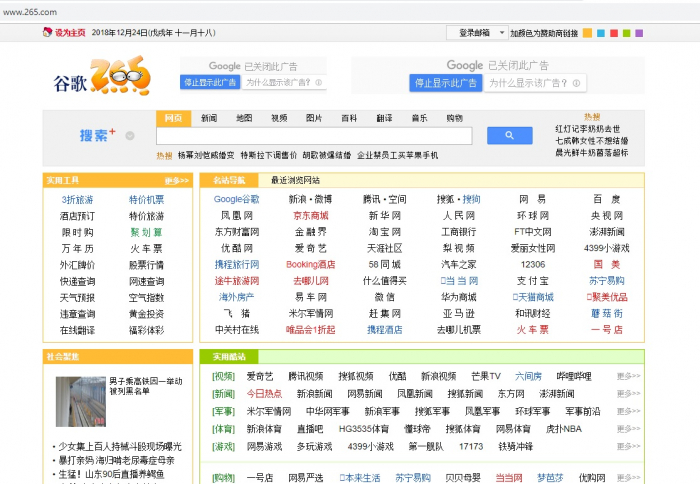Open the 4399小游戏 link in [游戏] row
The height and width of the screenshot is (484, 700).
pyautogui.click(x=371, y=446)
